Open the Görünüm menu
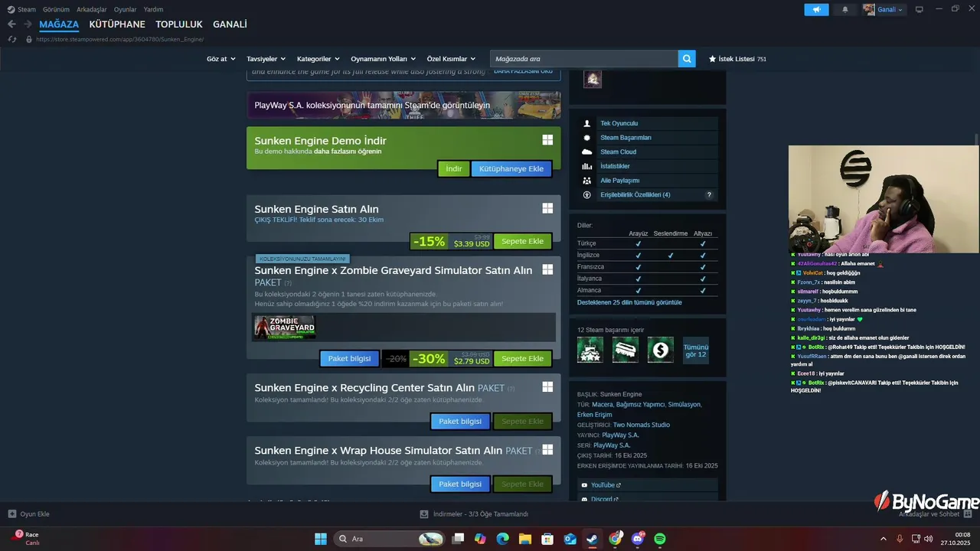Image resolution: width=980 pixels, height=551 pixels. pyautogui.click(x=56, y=9)
